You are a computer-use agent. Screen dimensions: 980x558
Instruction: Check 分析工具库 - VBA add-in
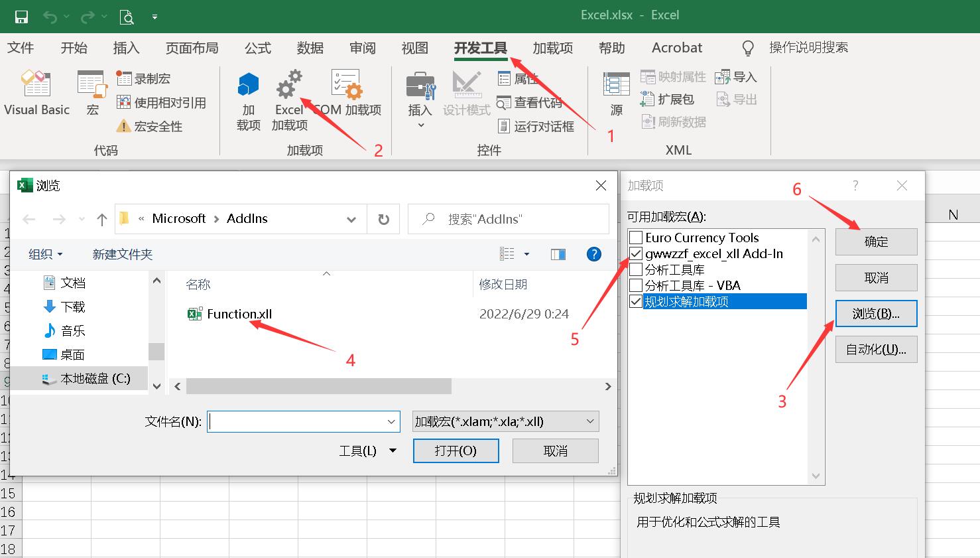coord(636,285)
